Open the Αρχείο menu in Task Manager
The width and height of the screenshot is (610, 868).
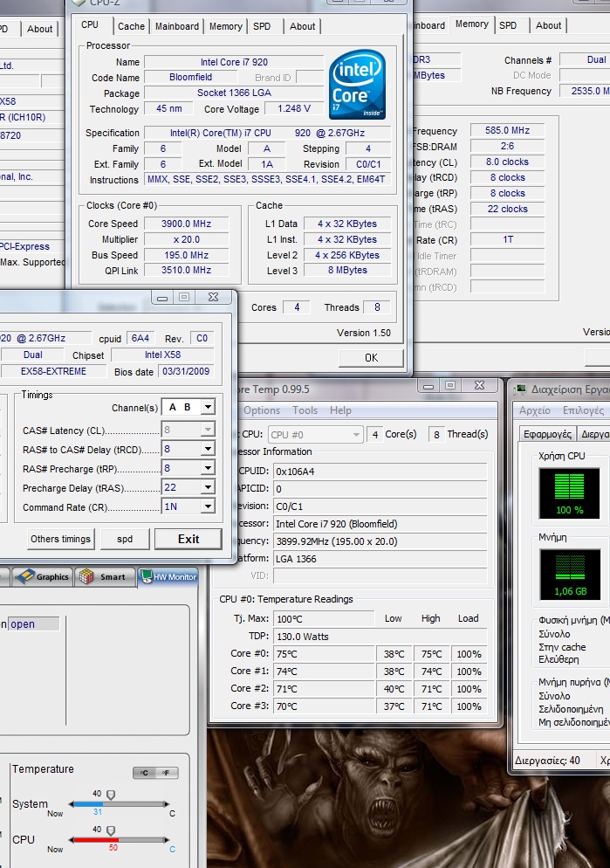click(x=534, y=410)
